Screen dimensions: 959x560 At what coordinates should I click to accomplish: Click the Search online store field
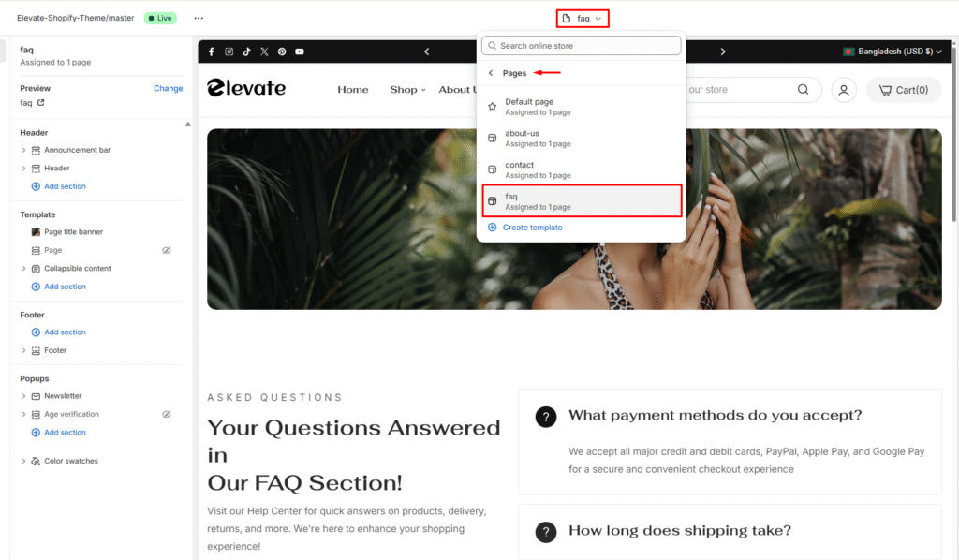(x=581, y=45)
